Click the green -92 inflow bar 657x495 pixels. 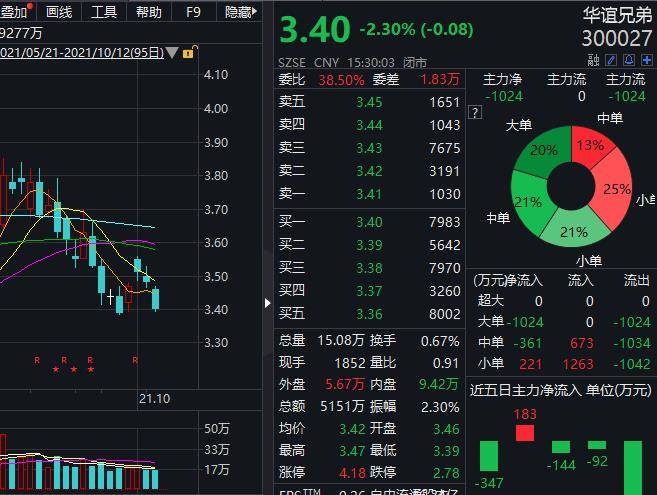(x=597, y=445)
